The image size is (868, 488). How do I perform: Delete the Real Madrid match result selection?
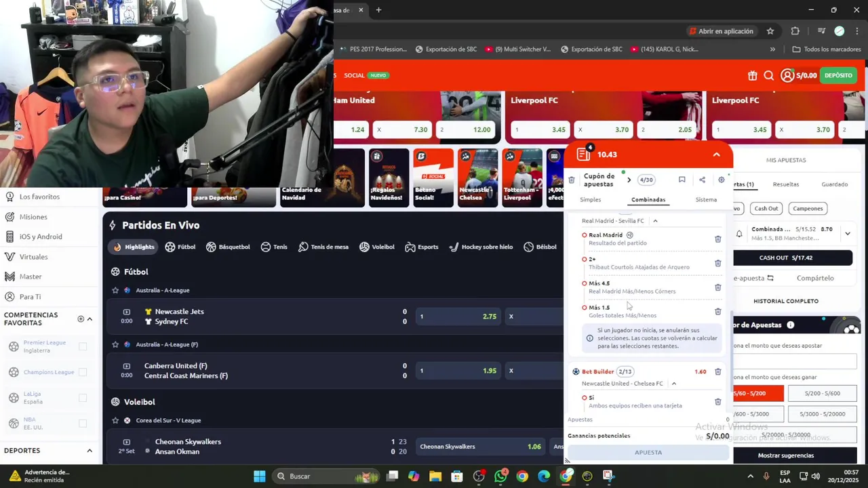click(718, 239)
